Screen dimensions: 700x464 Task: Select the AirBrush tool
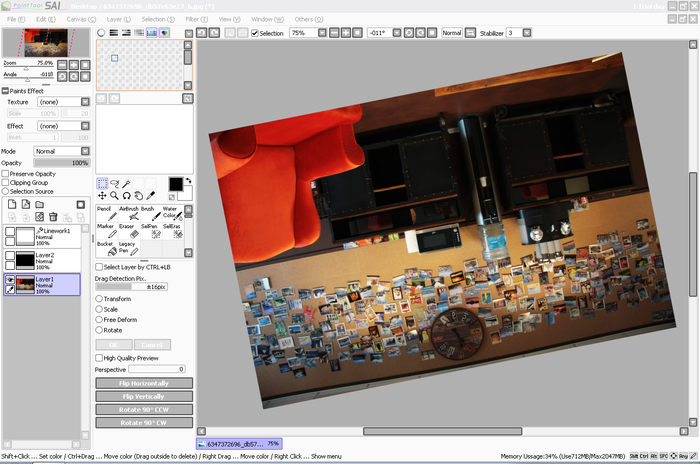click(x=127, y=213)
